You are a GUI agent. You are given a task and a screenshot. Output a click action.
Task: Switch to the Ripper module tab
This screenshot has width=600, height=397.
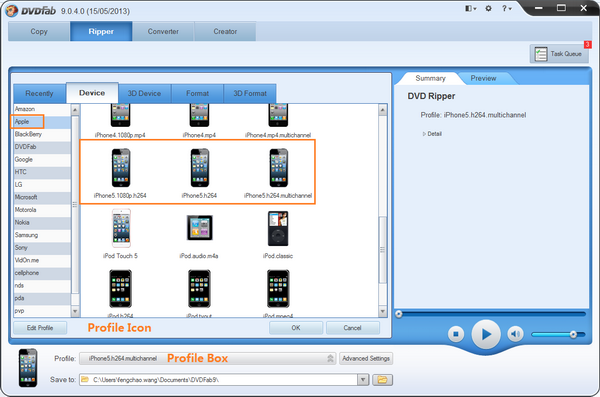coord(101,31)
